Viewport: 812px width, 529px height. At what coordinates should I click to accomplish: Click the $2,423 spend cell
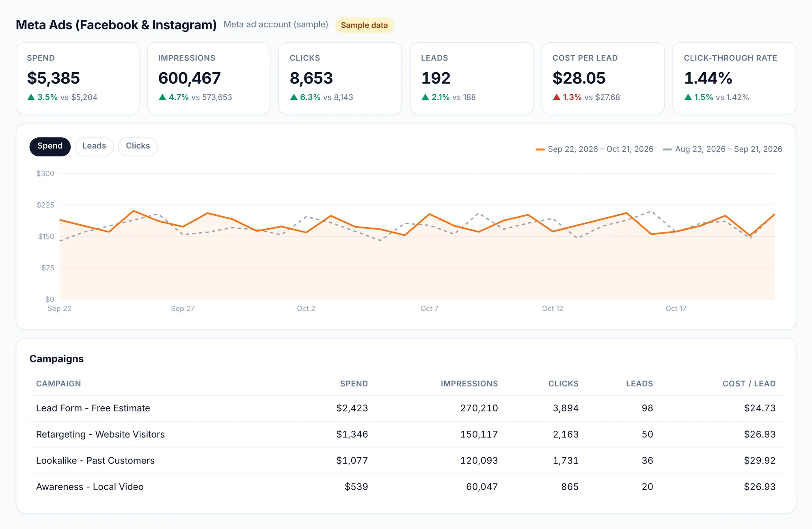pos(352,408)
